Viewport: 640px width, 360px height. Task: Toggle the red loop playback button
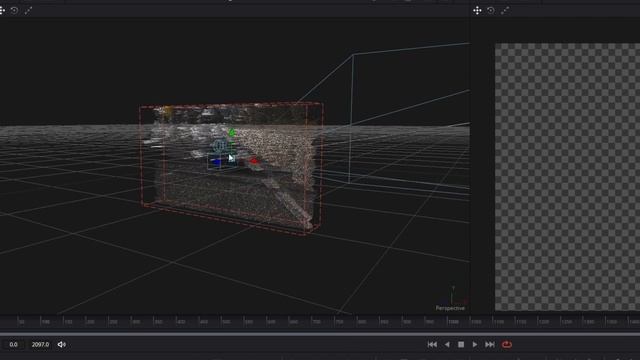point(507,344)
